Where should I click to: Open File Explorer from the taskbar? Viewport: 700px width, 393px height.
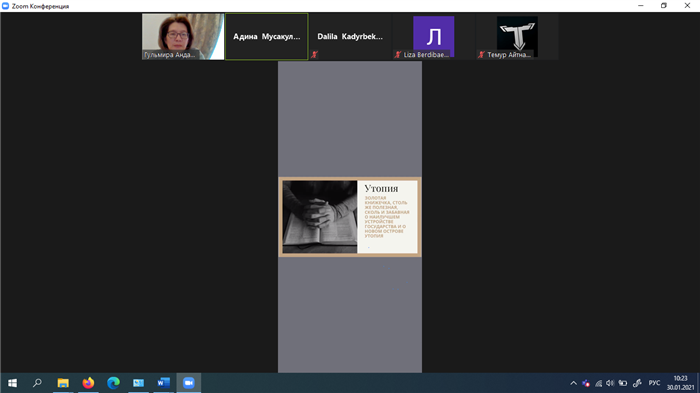[63, 383]
